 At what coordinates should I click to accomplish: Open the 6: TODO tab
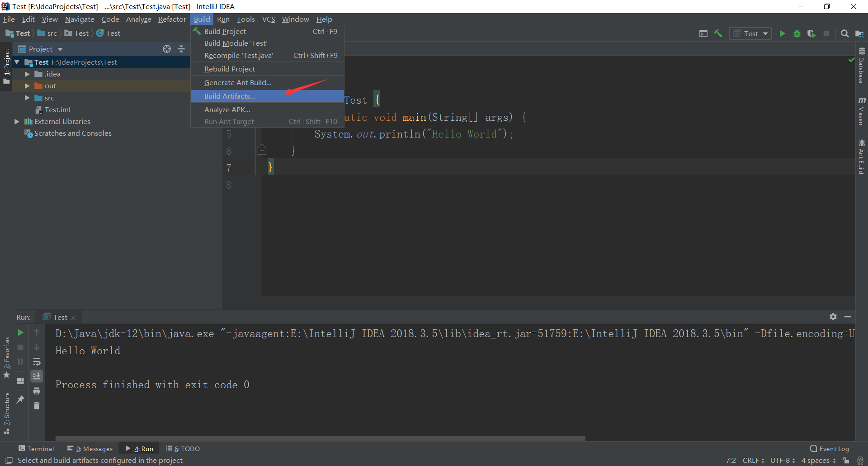point(183,448)
